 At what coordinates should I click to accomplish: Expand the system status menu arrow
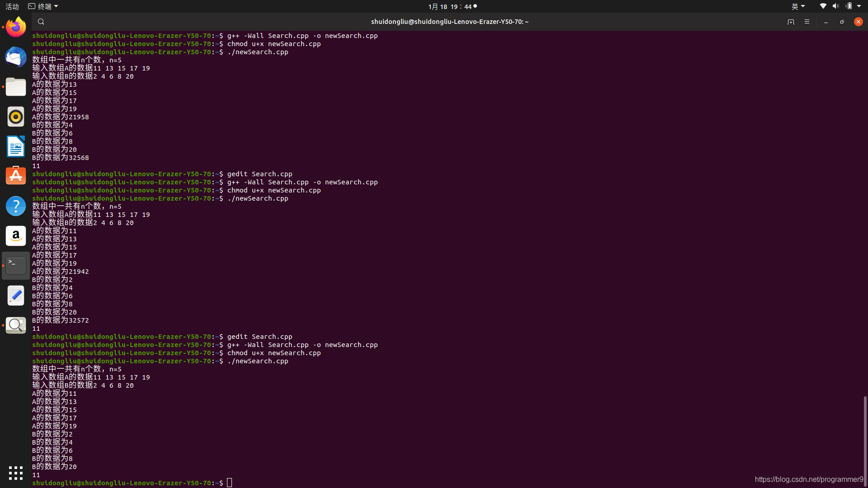pyautogui.click(x=859, y=6)
